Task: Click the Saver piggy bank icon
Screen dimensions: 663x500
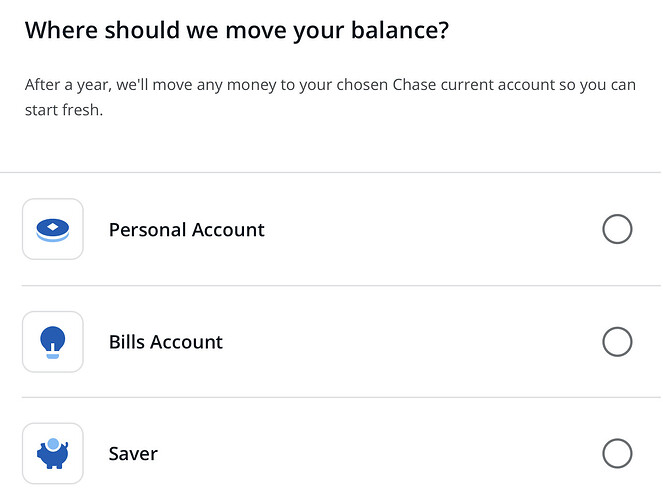Action: pyautogui.click(x=52, y=454)
